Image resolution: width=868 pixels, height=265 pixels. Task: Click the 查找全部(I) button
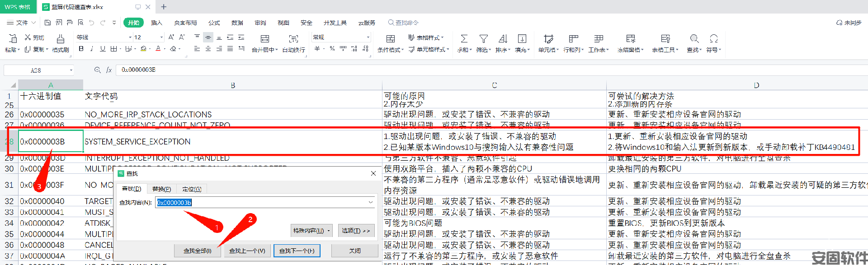(197, 251)
